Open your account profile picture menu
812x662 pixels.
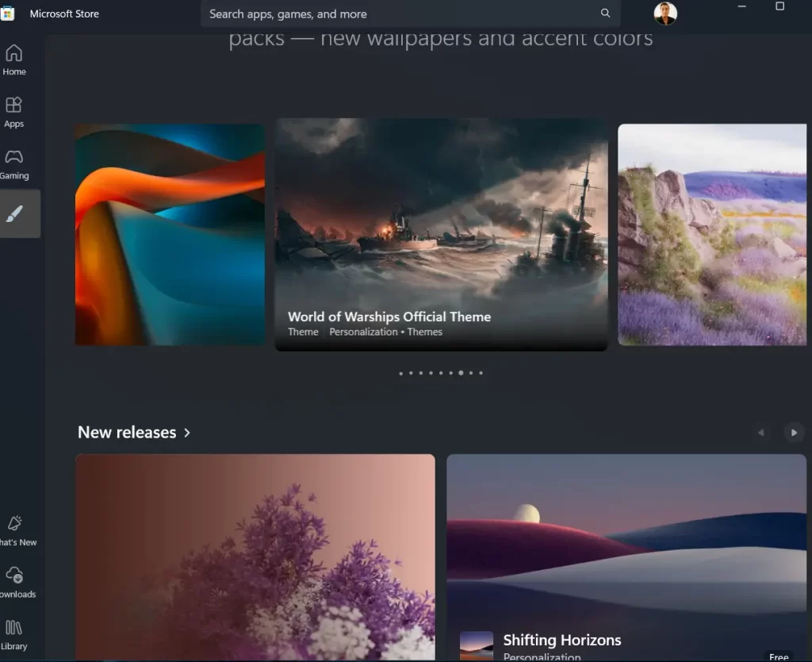point(665,13)
